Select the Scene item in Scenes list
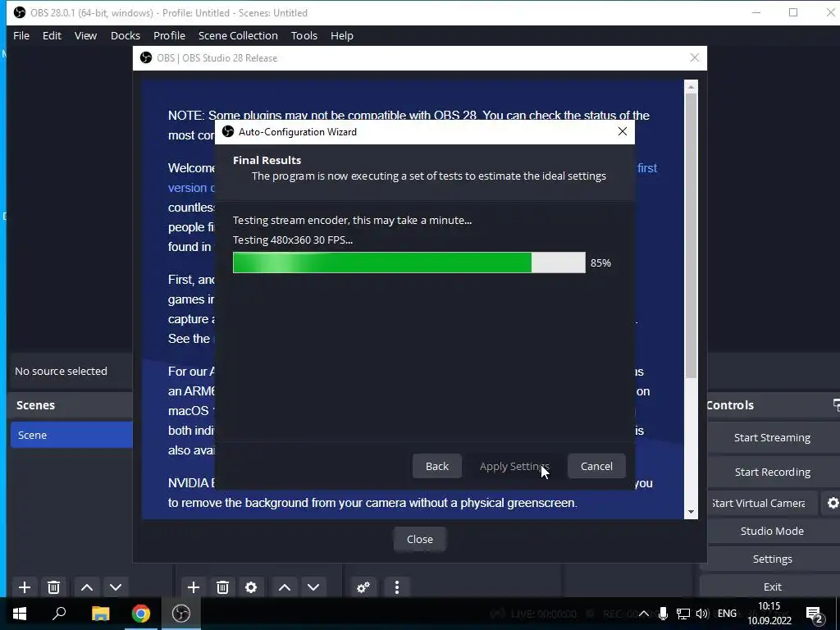Screen dimensions: 840x630 (71, 435)
